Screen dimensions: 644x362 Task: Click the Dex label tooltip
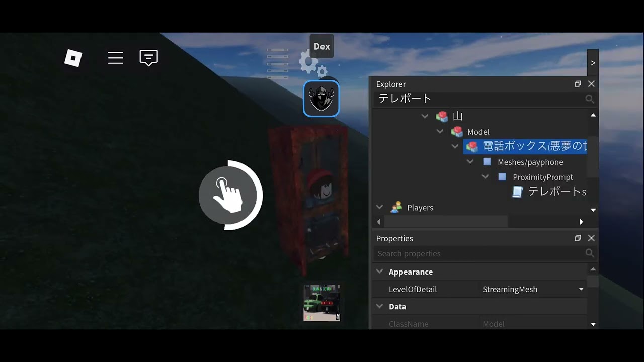(x=321, y=46)
